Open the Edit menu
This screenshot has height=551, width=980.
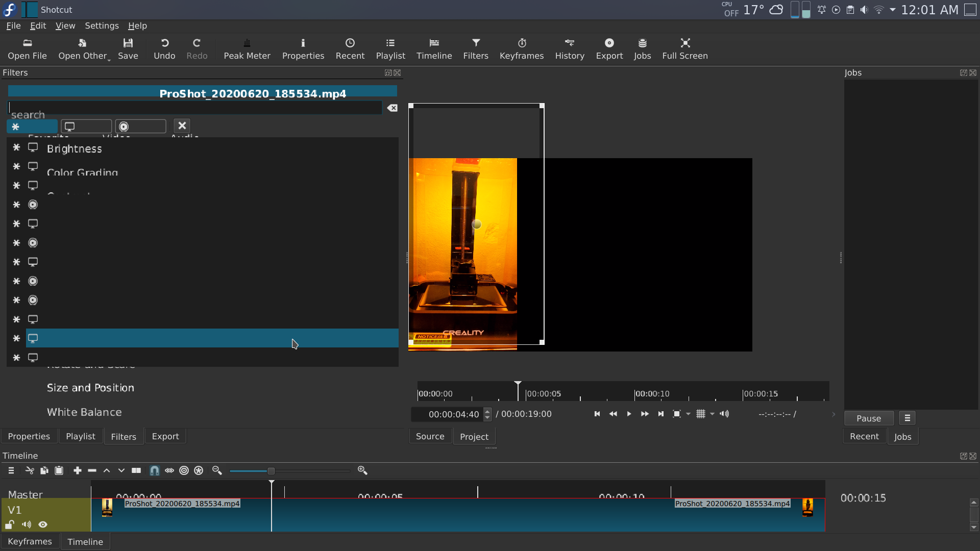(38, 26)
